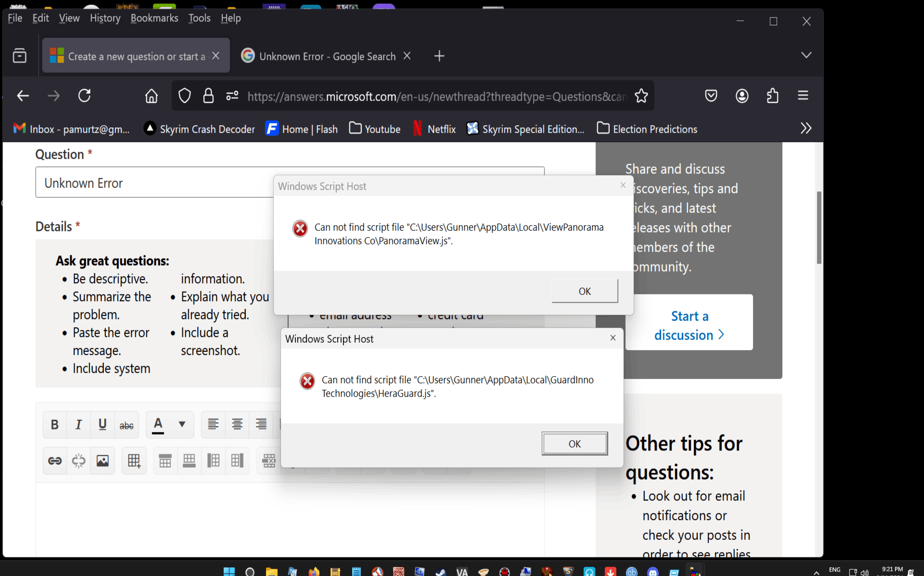Apply strikethrough formatting
This screenshot has width=924, height=576.
127,424
